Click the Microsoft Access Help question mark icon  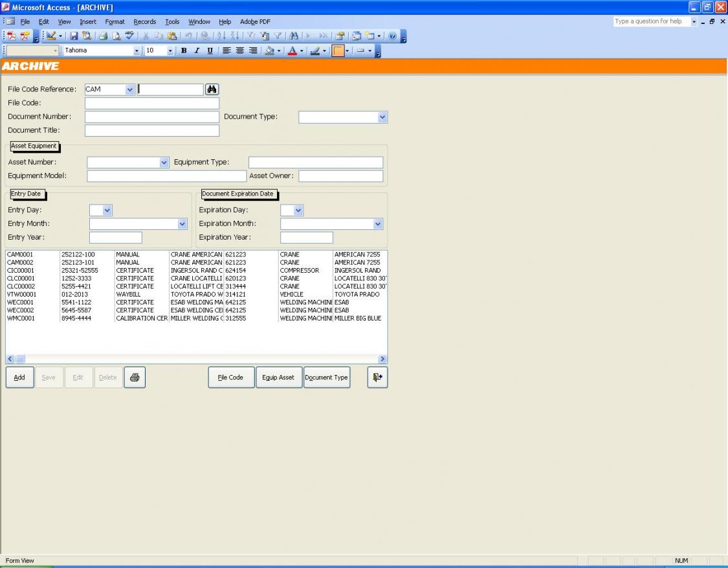pyautogui.click(x=393, y=36)
